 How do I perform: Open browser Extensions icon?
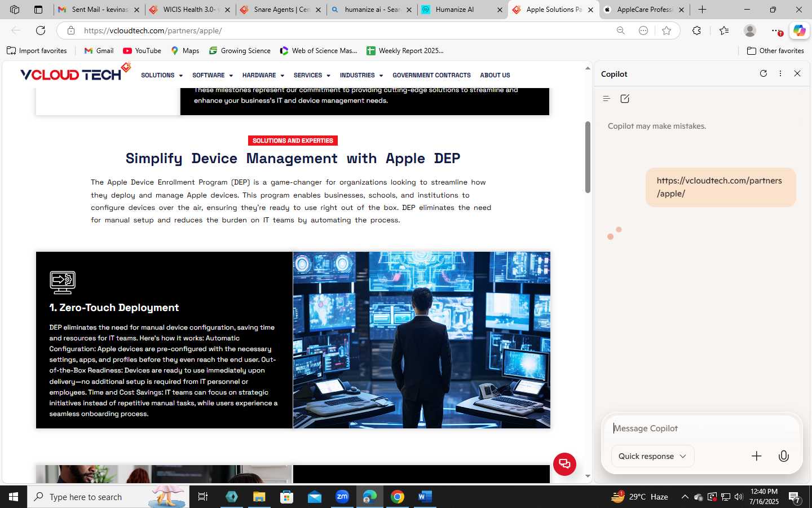(697, 30)
